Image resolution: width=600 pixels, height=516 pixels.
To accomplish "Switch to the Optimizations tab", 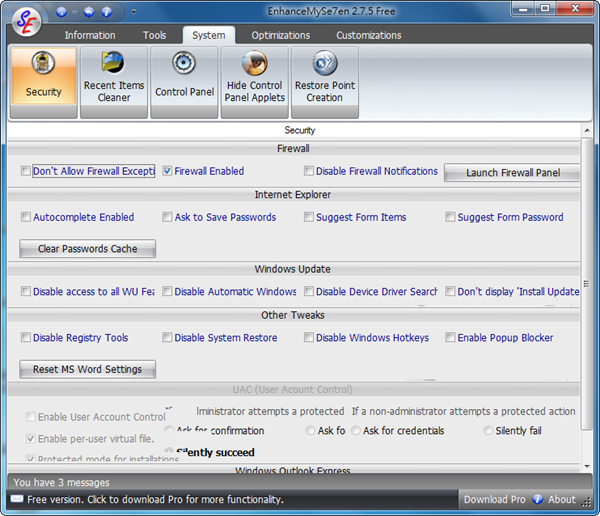I will 280,35.
